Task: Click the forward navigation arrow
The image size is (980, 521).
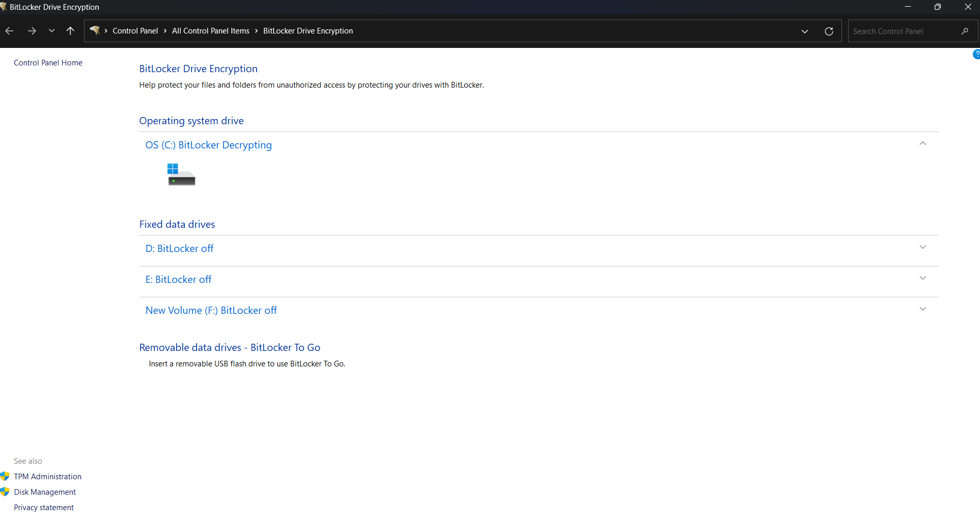Action: click(32, 31)
